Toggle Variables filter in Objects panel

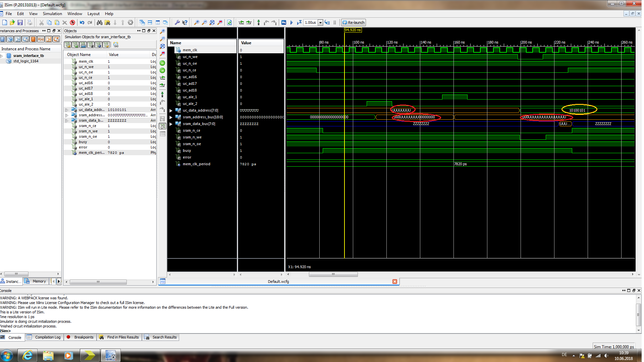(106, 45)
